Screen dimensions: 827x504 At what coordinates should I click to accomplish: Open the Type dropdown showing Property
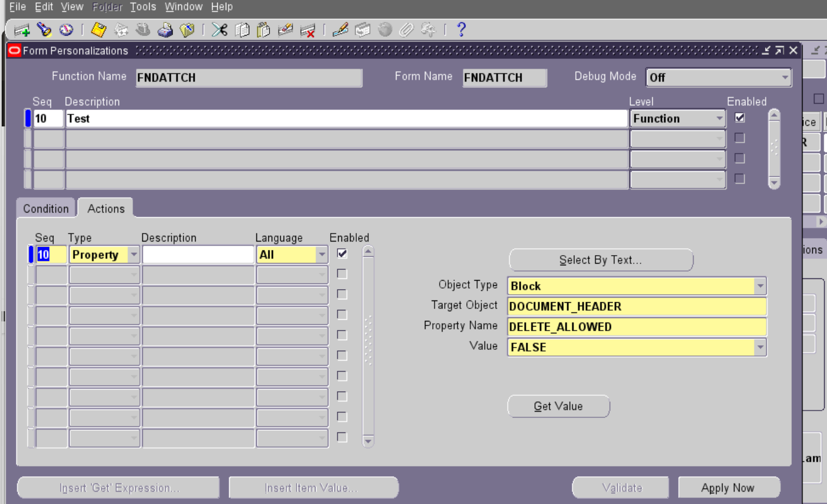pos(133,255)
